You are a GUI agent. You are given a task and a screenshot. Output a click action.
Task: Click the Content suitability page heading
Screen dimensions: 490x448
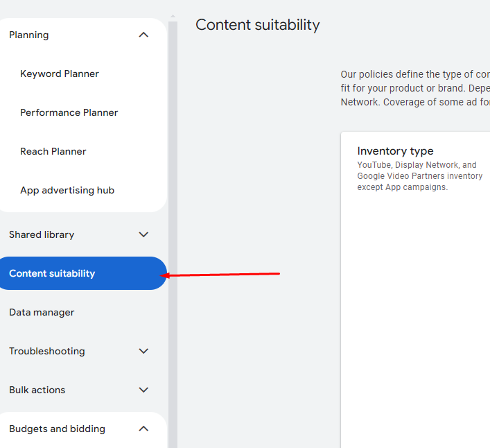click(x=257, y=25)
